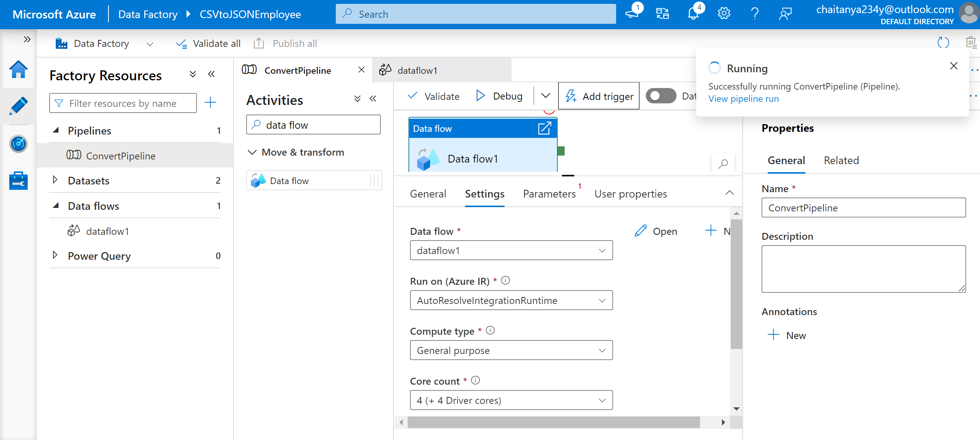Open the View pipeline run link
980x440 pixels.
coord(743,99)
